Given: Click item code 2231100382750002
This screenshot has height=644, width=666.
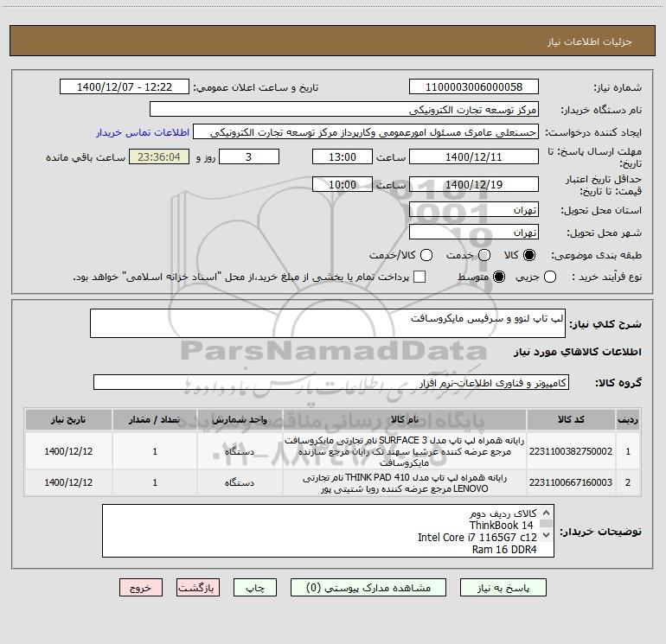Looking at the screenshot, I should (x=571, y=451).
